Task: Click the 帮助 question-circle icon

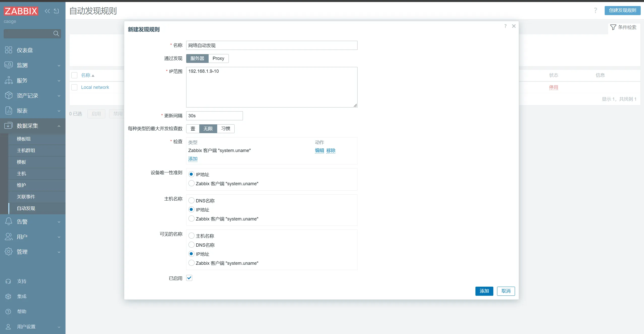Action: click(8, 312)
